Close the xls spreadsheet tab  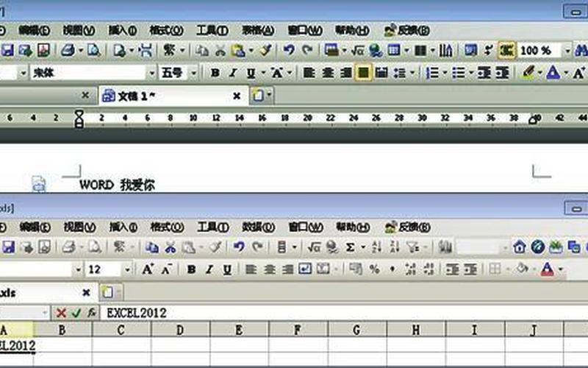coord(86,292)
